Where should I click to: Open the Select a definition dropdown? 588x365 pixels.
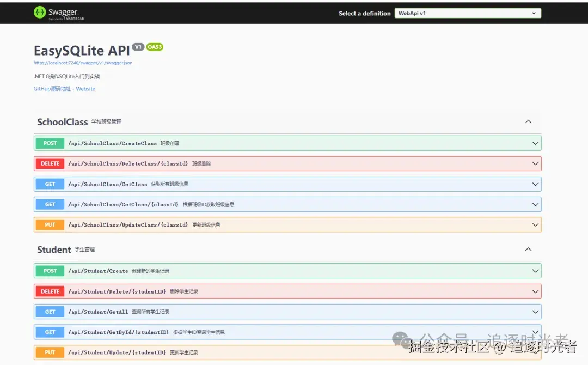point(468,13)
